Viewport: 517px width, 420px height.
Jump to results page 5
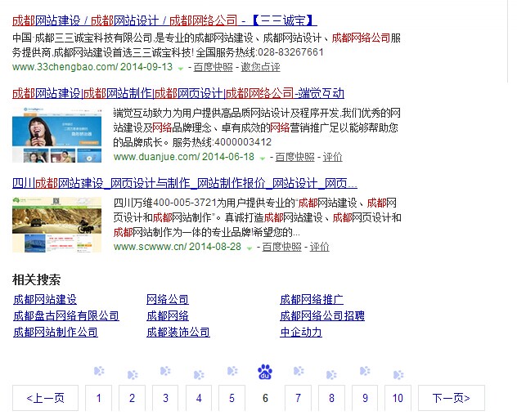click(232, 398)
